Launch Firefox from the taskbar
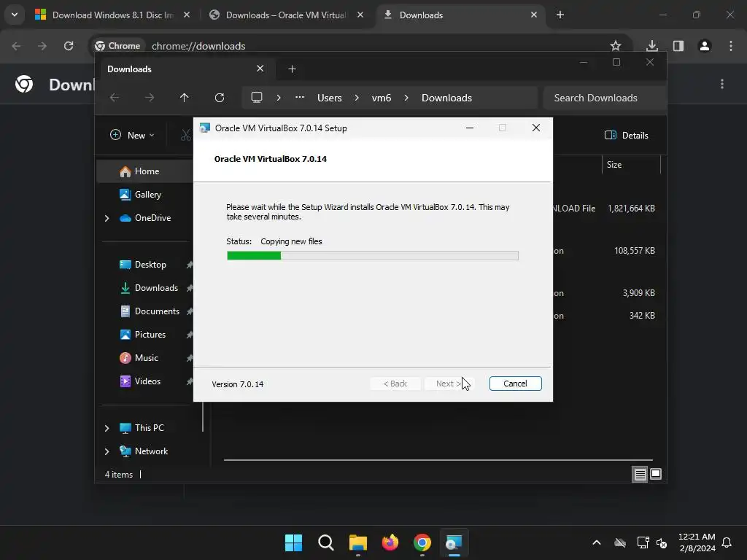Image resolution: width=747 pixels, height=560 pixels. pos(390,542)
